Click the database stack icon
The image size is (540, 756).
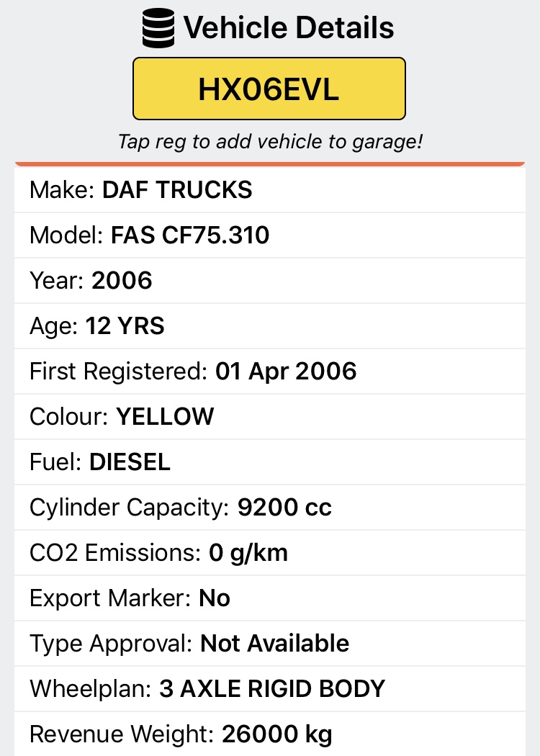pyautogui.click(x=158, y=28)
